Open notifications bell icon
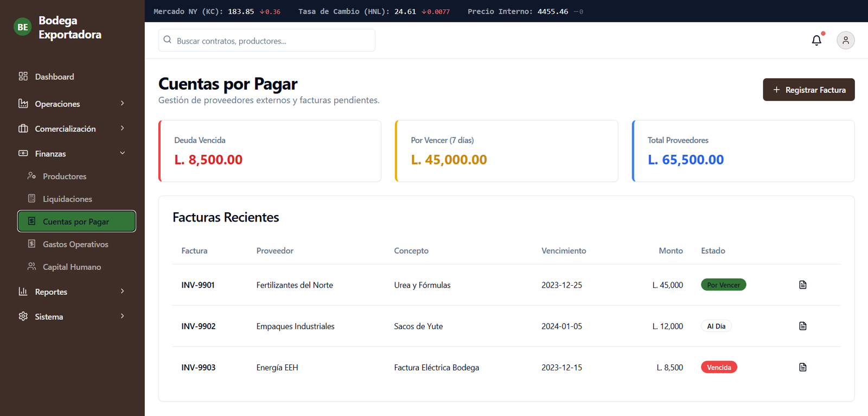Image resolution: width=868 pixels, height=416 pixels. pyautogui.click(x=816, y=40)
